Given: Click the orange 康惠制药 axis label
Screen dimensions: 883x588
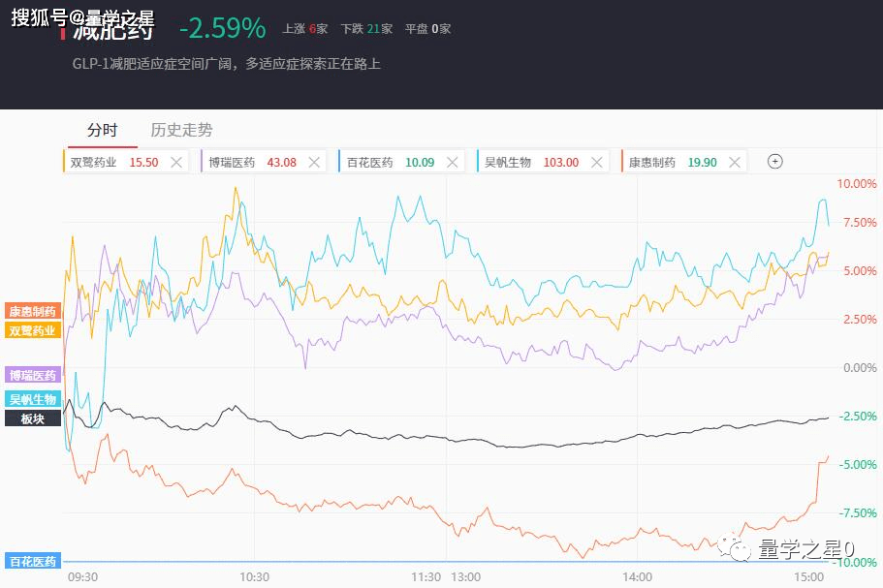Looking at the screenshot, I should point(32,311).
